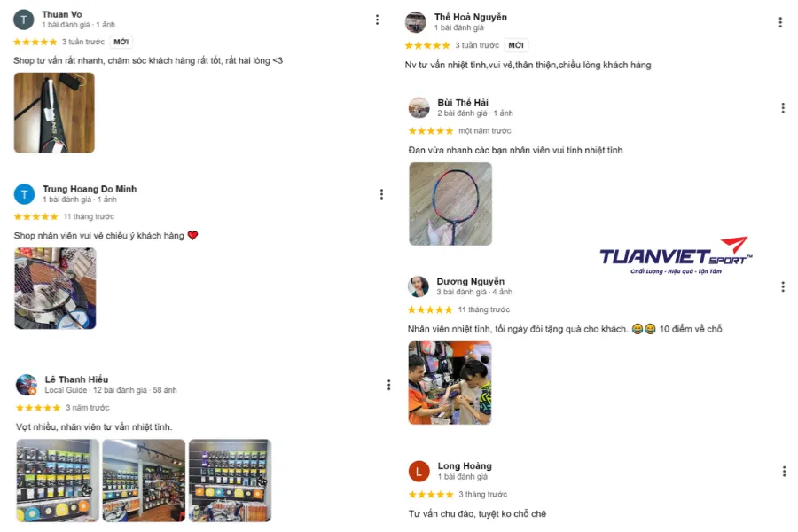Open Thuan Vo's racket bag photo

(x=54, y=113)
